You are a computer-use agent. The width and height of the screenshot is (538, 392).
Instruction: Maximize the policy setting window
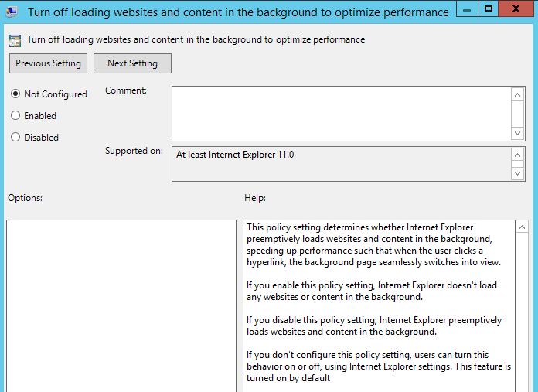(489, 9)
